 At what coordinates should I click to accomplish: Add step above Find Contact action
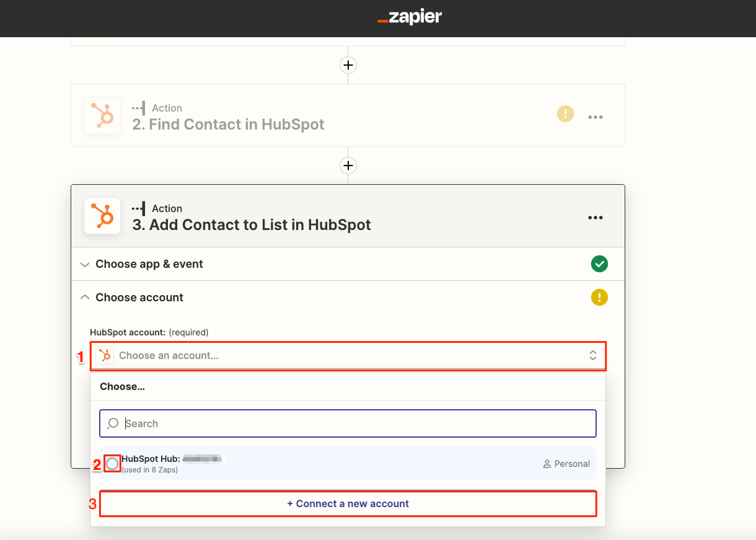[x=348, y=65]
